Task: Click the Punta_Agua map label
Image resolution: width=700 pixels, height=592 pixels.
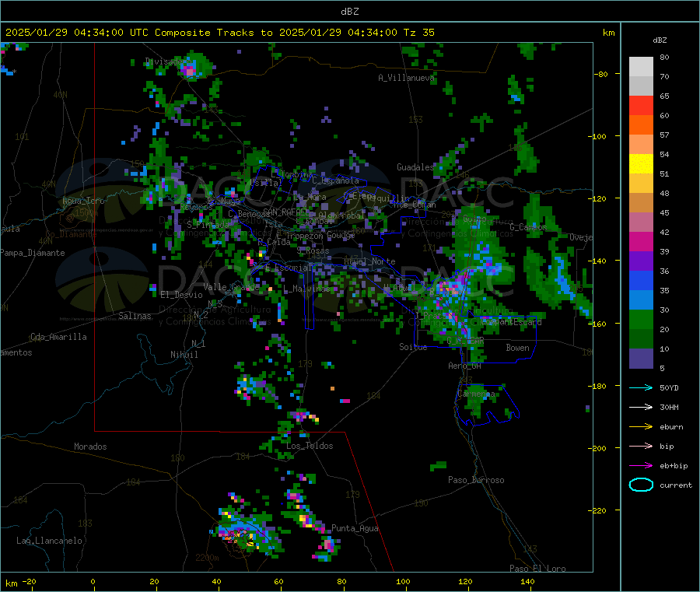Action: click(x=355, y=528)
